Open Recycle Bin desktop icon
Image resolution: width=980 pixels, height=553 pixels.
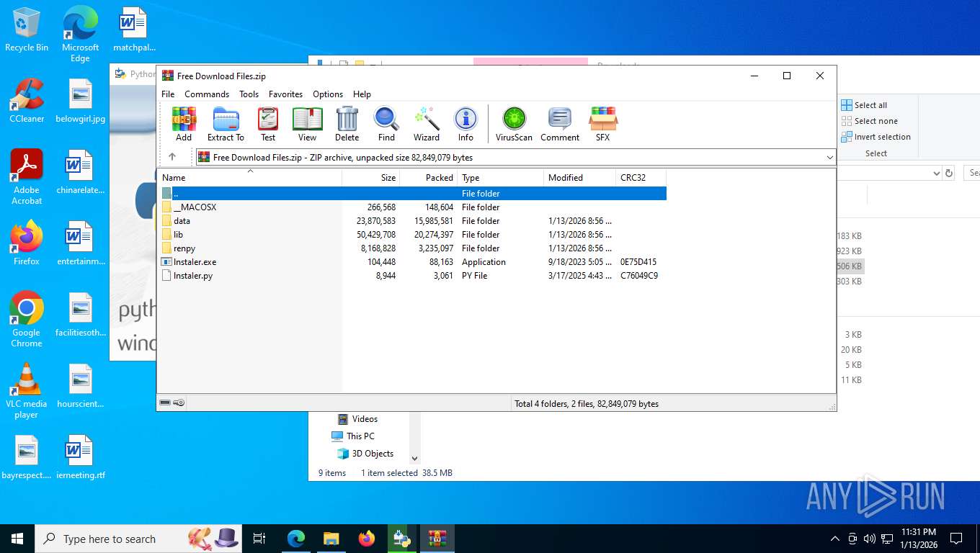click(x=27, y=30)
